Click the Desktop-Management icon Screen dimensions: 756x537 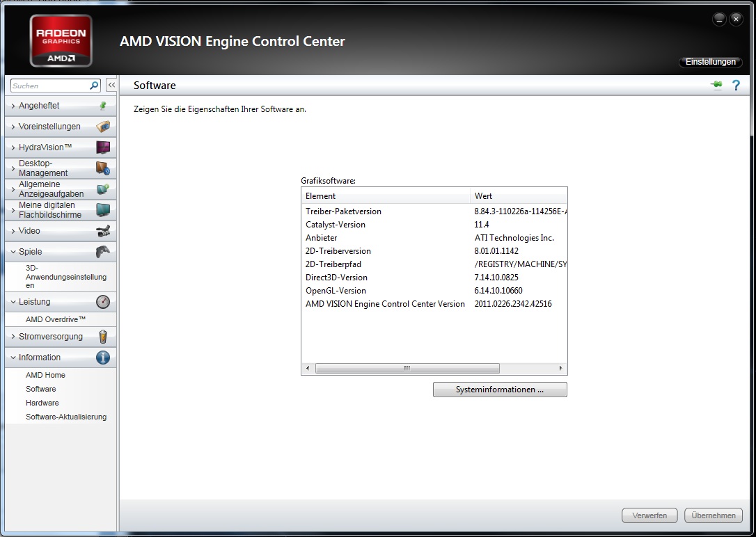pyautogui.click(x=103, y=168)
